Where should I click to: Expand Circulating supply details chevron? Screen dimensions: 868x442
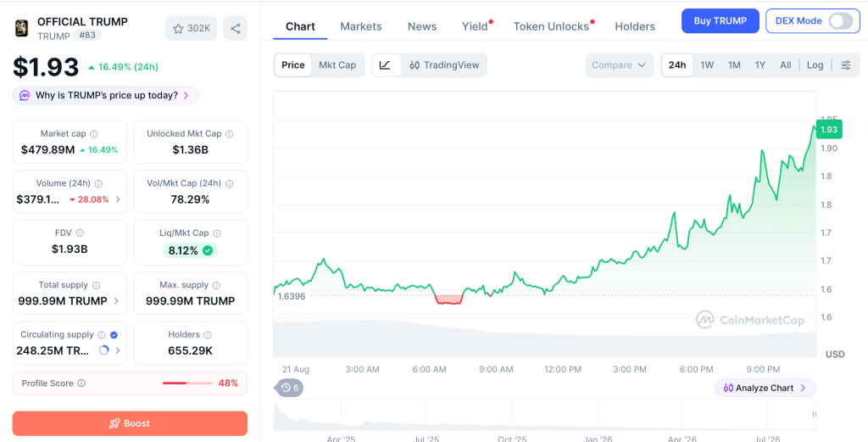pyautogui.click(x=117, y=350)
